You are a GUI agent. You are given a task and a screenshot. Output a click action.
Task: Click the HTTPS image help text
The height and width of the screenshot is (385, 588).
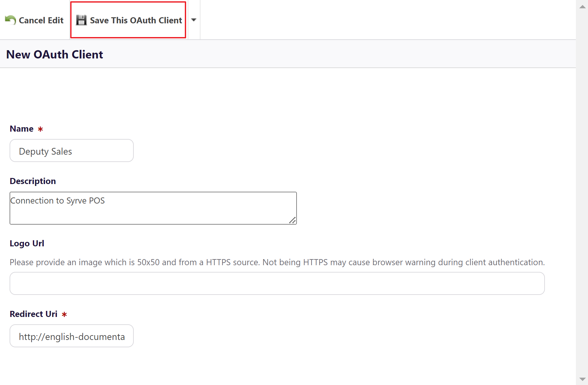(277, 262)
